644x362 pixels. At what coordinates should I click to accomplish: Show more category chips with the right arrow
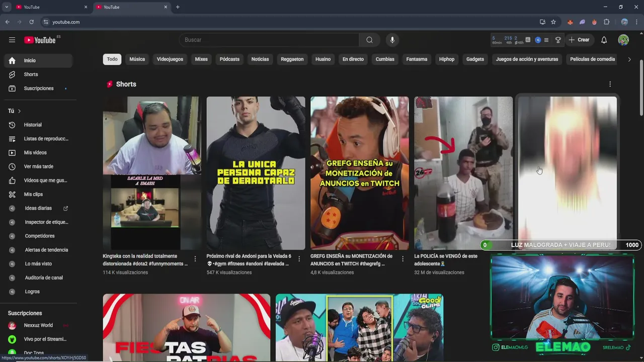coord(629,59)
